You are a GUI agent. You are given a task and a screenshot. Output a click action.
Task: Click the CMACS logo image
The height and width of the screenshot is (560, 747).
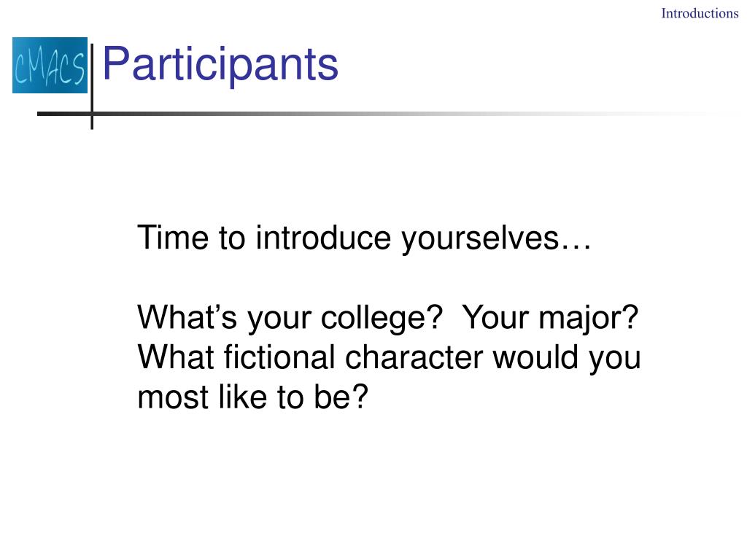coord(50,65)
